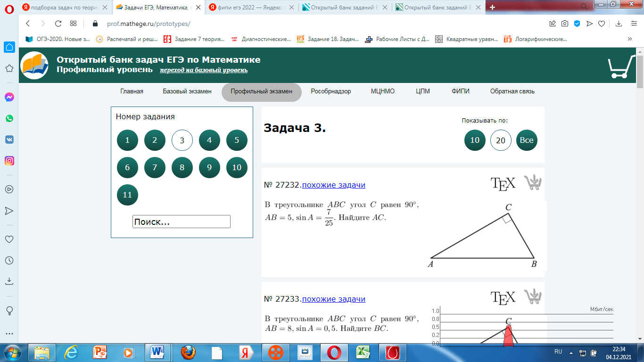
Task: Show 10 tasks per page
Action: (x=475, y=140)
